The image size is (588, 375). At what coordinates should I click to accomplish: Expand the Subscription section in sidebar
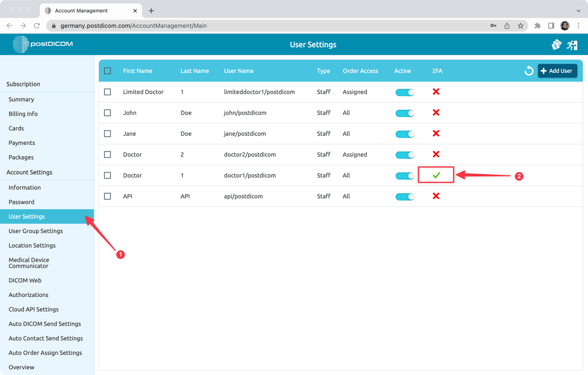23,84
